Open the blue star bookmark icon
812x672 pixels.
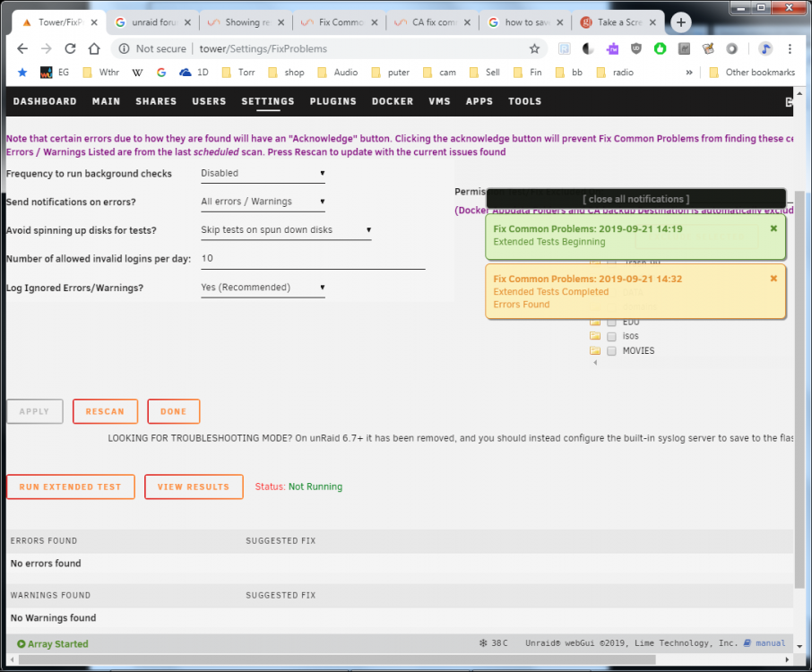click(x=22, y=73)
